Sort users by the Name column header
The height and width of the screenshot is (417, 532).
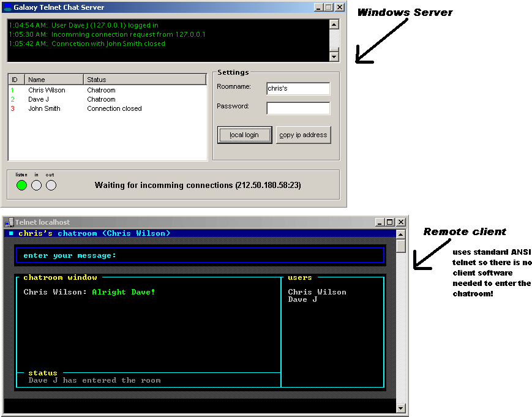click(54, 80)
